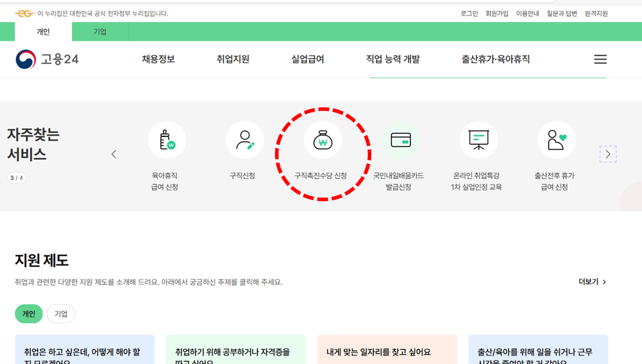
Task: Open the 구직촉진수당 신청 money bag icon
Action: (323, 139)
